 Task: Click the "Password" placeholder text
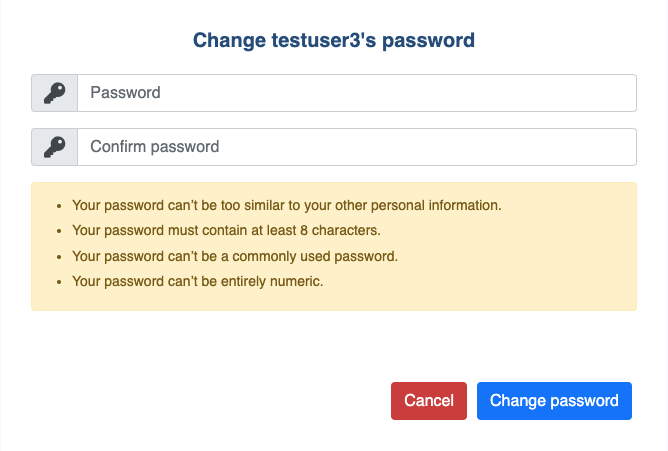(x=125, y=93)
